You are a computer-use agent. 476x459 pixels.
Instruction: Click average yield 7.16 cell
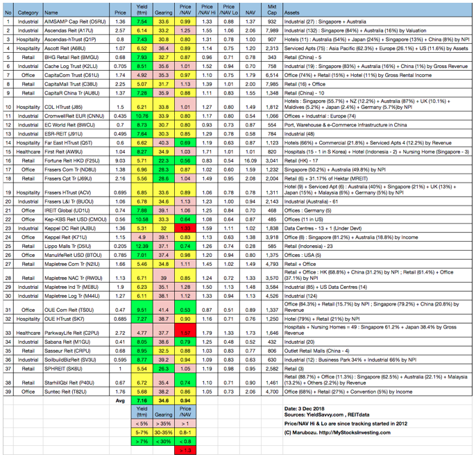[142, 401]
